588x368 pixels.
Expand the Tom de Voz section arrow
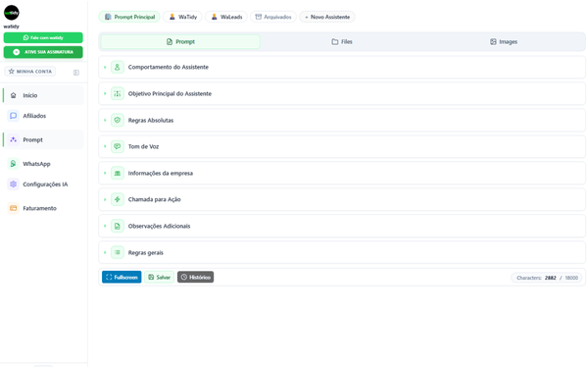click(x=105, y=146)
